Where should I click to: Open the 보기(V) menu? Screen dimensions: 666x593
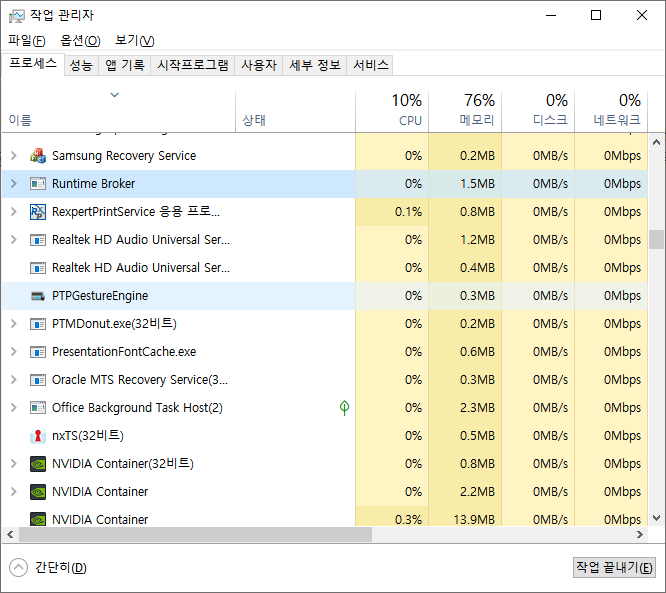coord(135,40)
